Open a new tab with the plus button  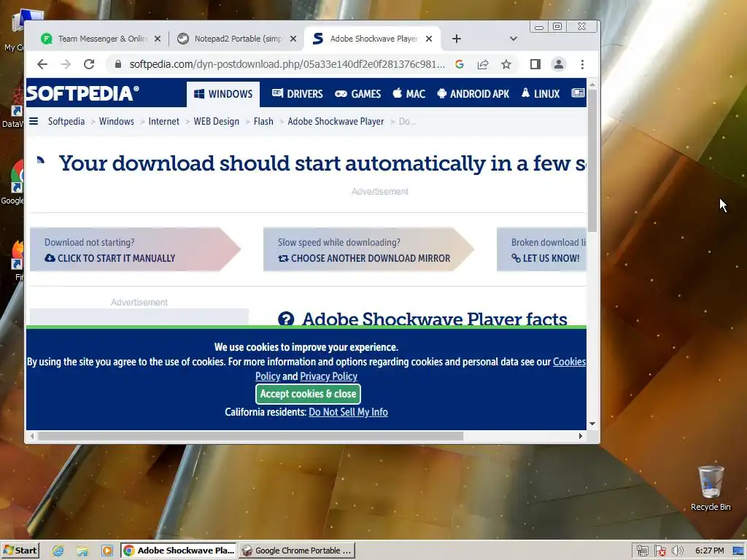[457, 39]
